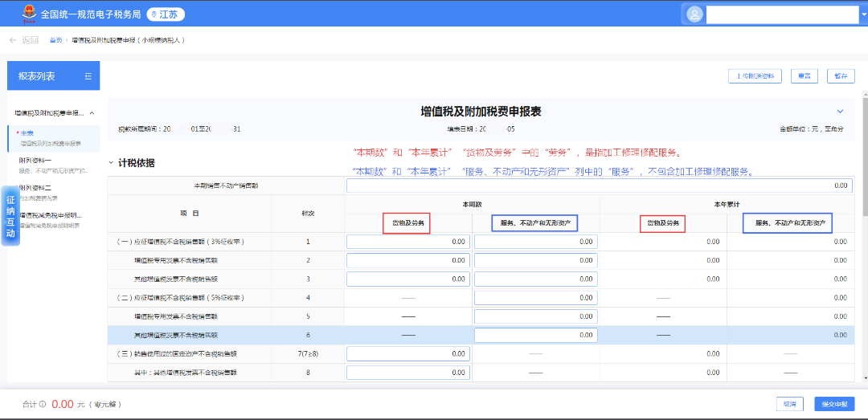
Task: Click the 重置 button
Action: click(x=805, y=76)
